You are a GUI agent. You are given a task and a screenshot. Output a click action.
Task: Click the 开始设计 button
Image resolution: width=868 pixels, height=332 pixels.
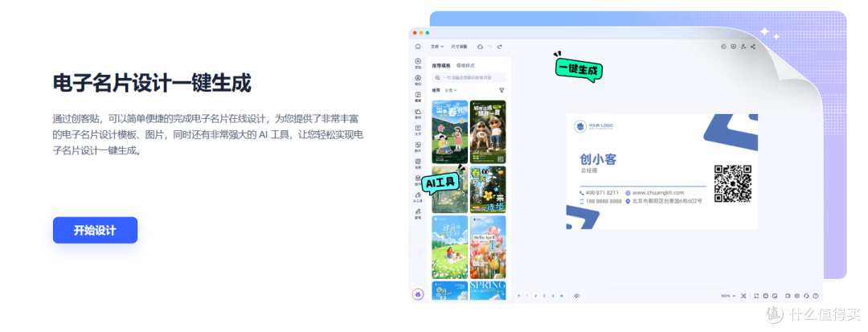(95, 230)
